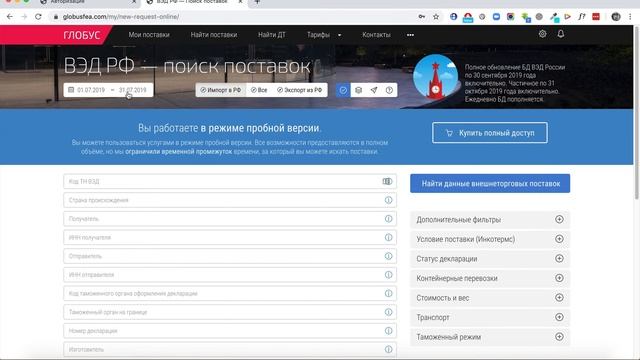Click into Отправитель input field

pos(230,256)
